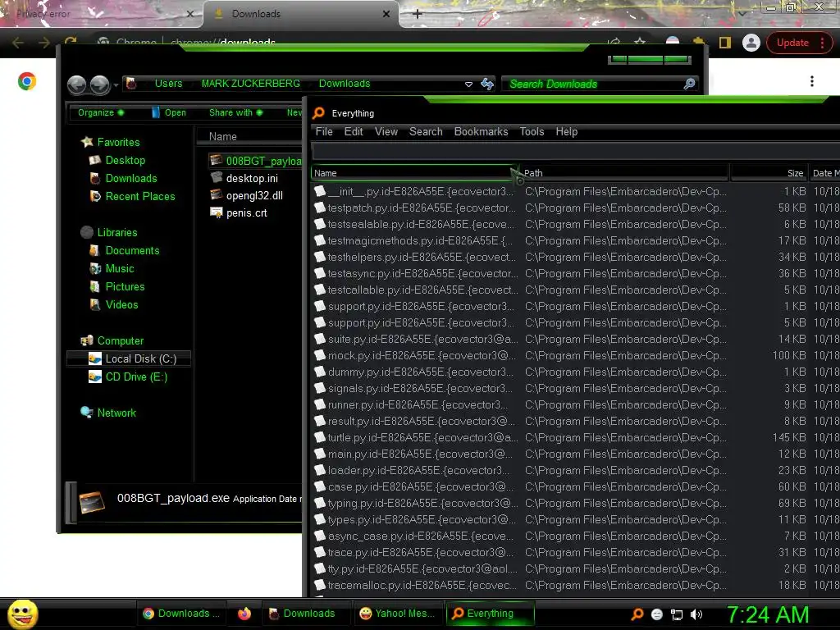Open Tools menu in Everything
The width and height of the screenshot is (840, 630).
[x=532, y=132]
